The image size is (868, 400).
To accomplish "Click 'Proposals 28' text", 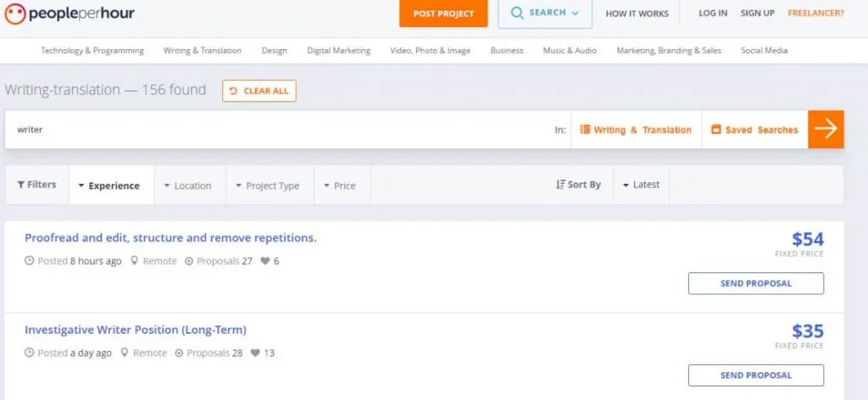I will click(214, 353).
